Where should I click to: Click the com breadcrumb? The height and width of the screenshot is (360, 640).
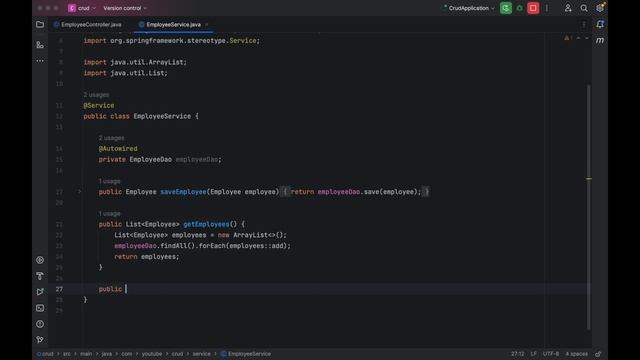pyautogui.click(x=127, y=354)
